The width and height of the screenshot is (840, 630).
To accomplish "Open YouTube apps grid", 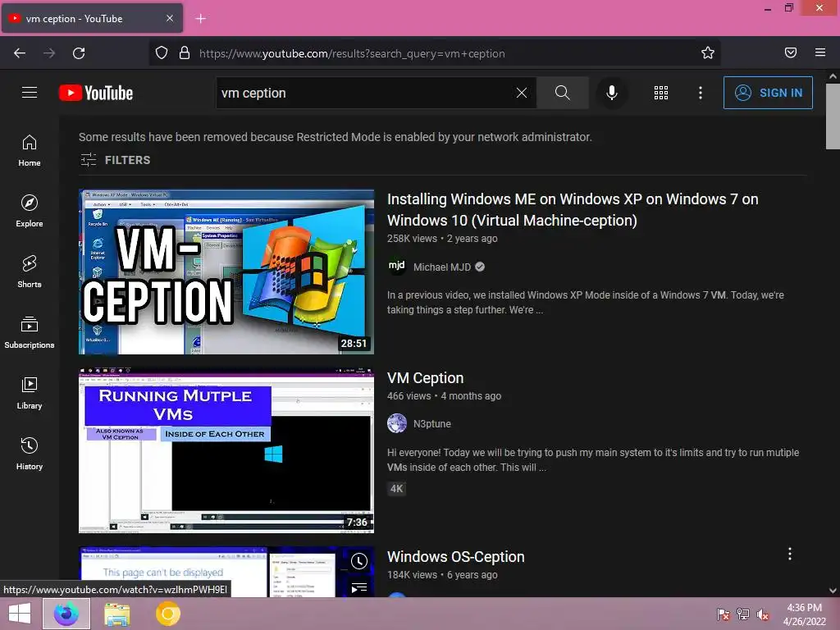I will 661,93.
